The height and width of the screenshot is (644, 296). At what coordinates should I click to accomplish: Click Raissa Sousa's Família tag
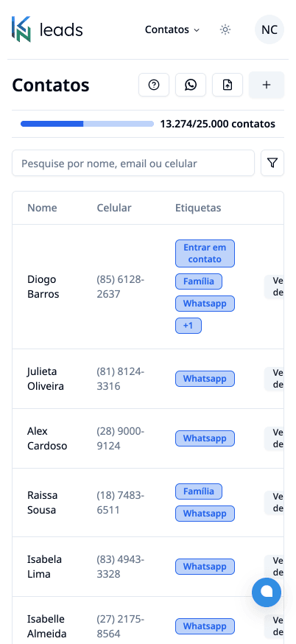pos(199,491)
